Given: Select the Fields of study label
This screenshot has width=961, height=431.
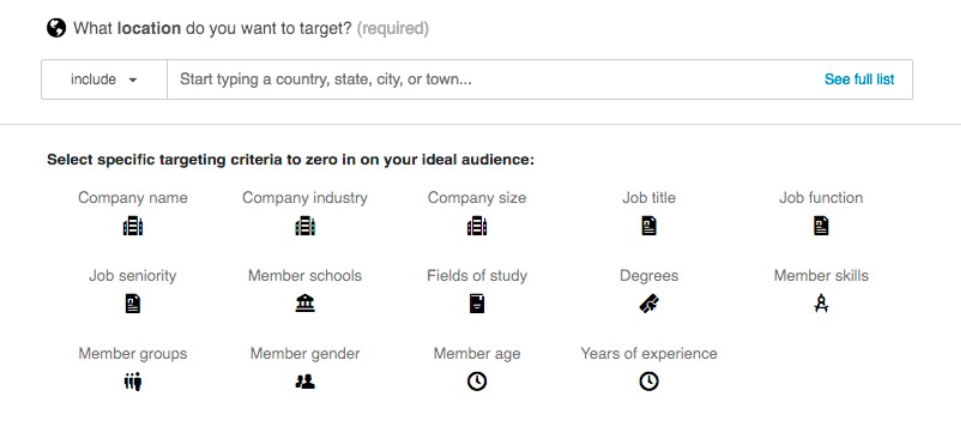Looking at the screenshot, I should point(477,276).
